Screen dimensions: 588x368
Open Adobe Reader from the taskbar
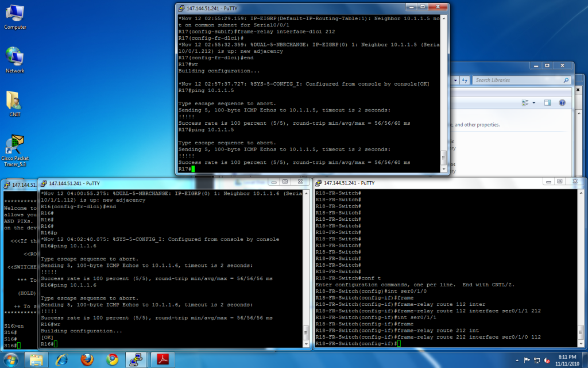pyautogui.click(x=163, y=359)
